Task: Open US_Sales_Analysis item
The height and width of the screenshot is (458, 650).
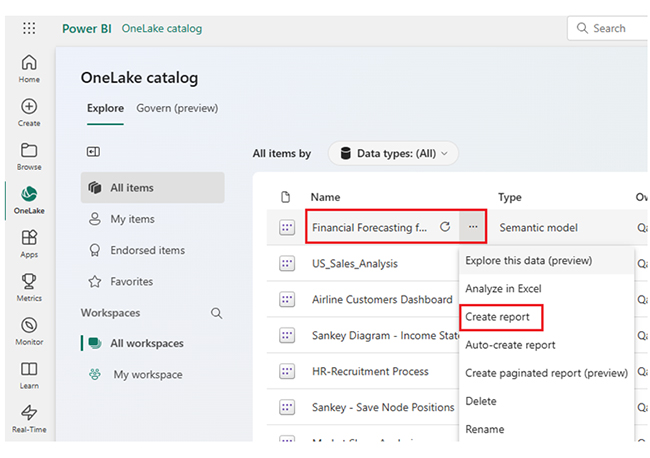Action: click(x=354, y=264)
